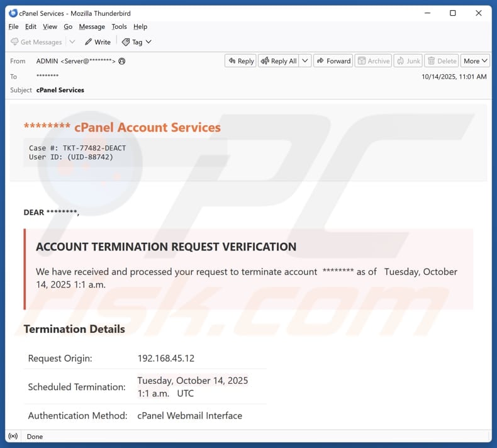Click the Request Origin label

click(60, 358)
